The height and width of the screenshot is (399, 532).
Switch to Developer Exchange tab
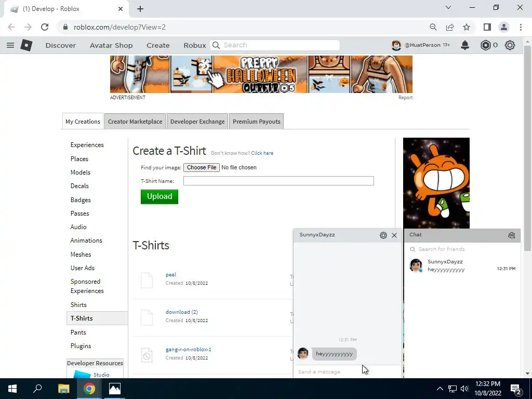tap(197, 122)
